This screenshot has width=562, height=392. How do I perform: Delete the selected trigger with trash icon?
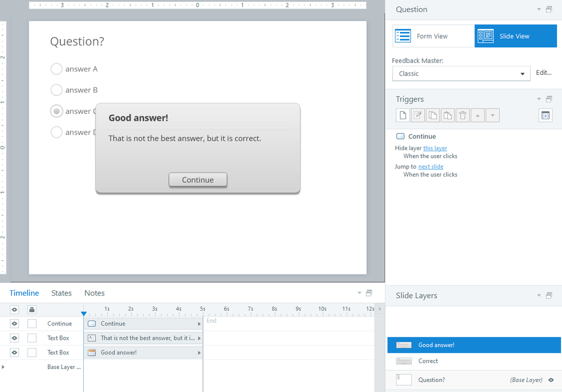tap(462, 115)
